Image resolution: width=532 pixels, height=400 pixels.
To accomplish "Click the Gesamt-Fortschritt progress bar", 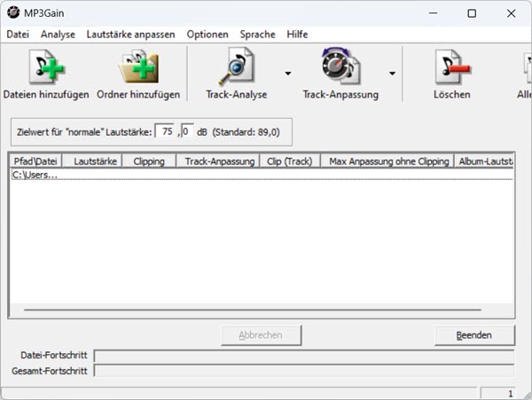I will pos(304,371).
